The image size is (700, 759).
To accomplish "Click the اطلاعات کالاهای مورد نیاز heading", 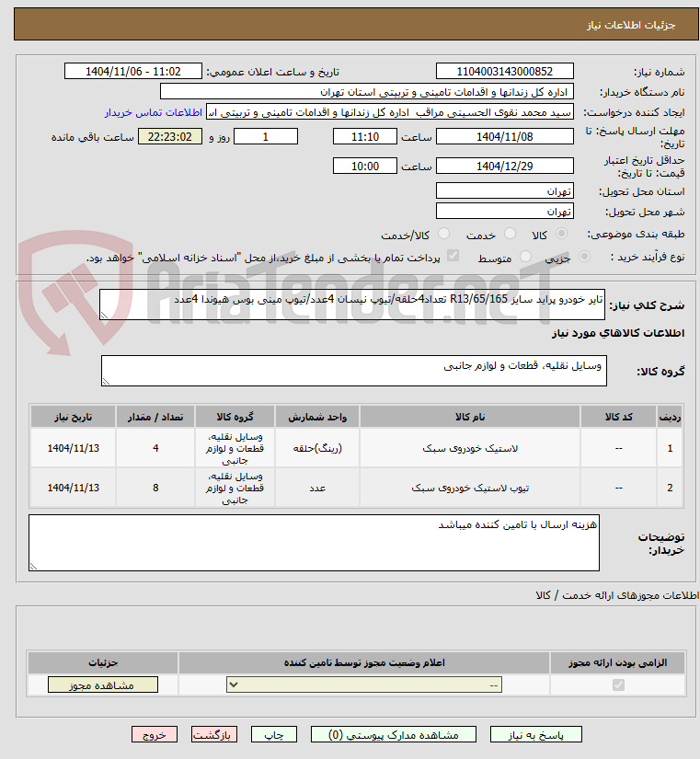I will [618, 333].
